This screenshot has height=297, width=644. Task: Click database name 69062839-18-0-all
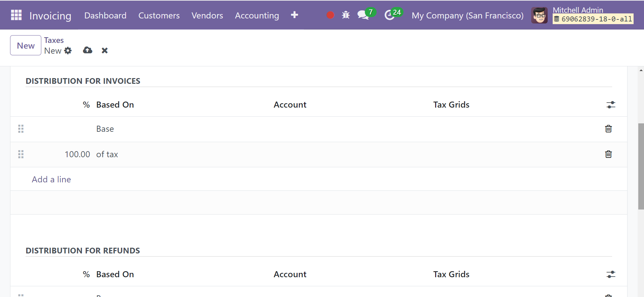593,19
